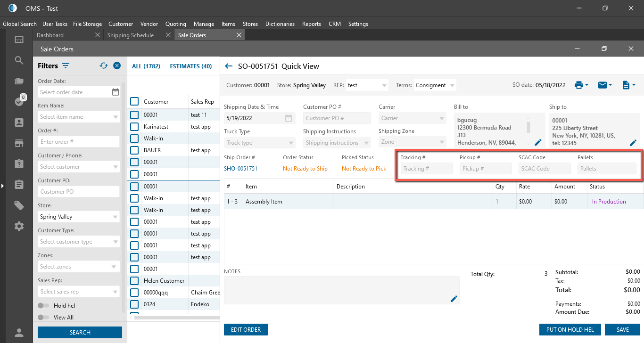Screen dimensions: 644x343
Task: Click the pencil icon in Notes
Action: 454,299
